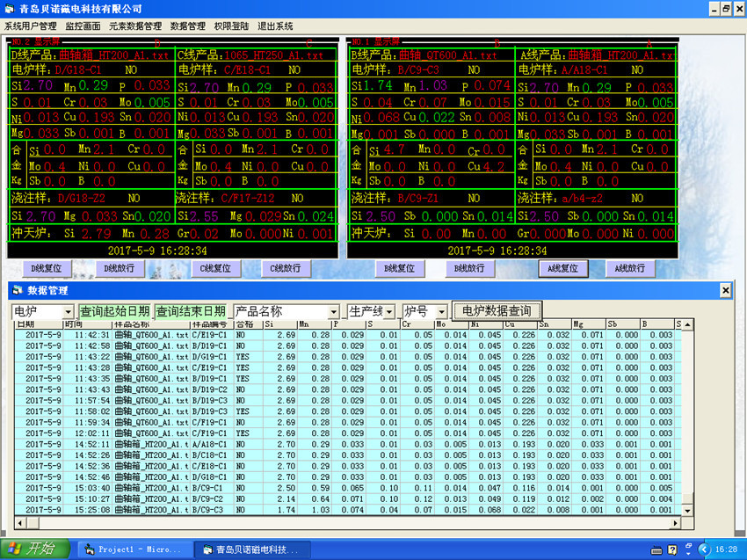Click sample code D/G18-C1 in table
Image resolution: width=747 pixels, height=560 pixels.
[x=210, y=477]
